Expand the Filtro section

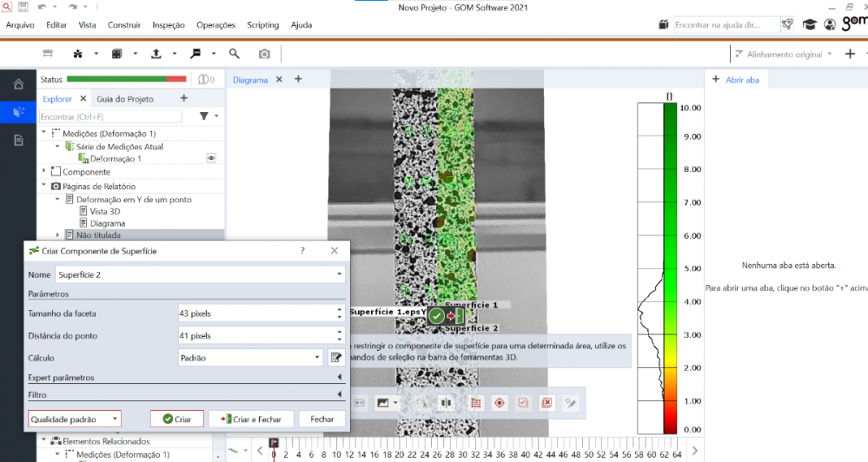coord(184,395)
